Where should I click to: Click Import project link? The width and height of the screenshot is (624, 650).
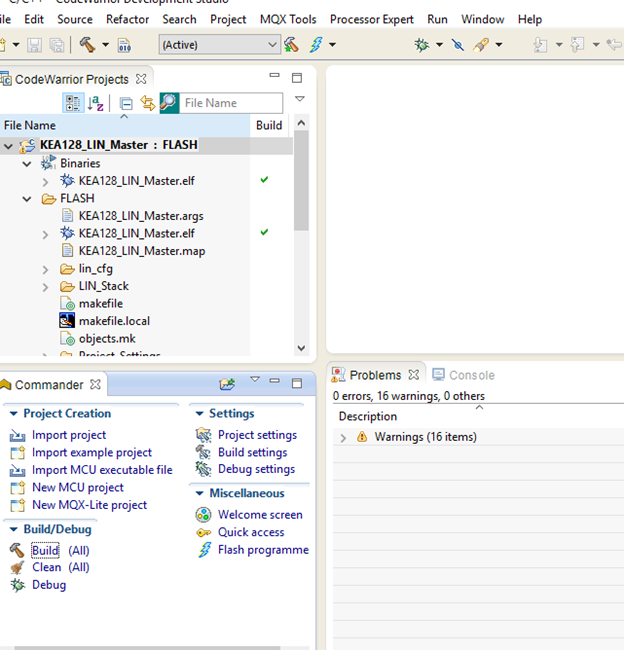click(x=69, y=435)
